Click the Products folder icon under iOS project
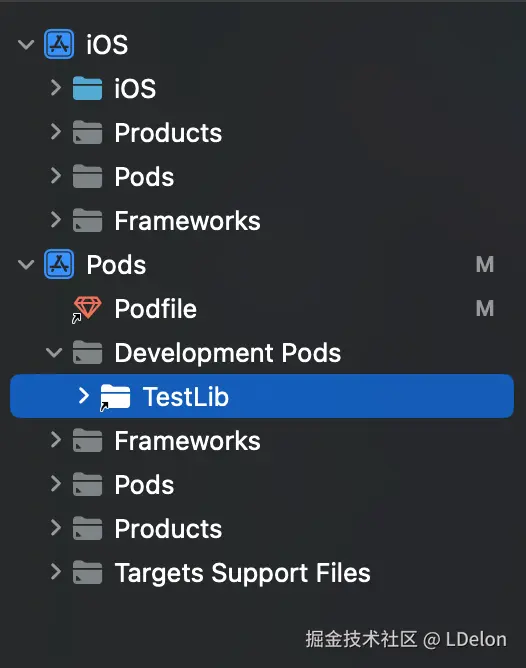Screen dimensions: 526x668 [87, 132]
